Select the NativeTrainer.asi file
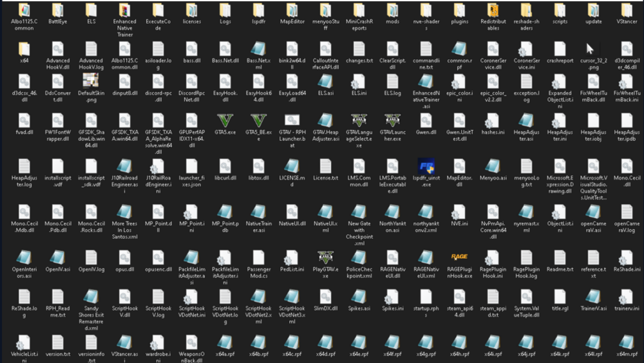This screenshot has height=363, width=644. [x=258, y=212]
